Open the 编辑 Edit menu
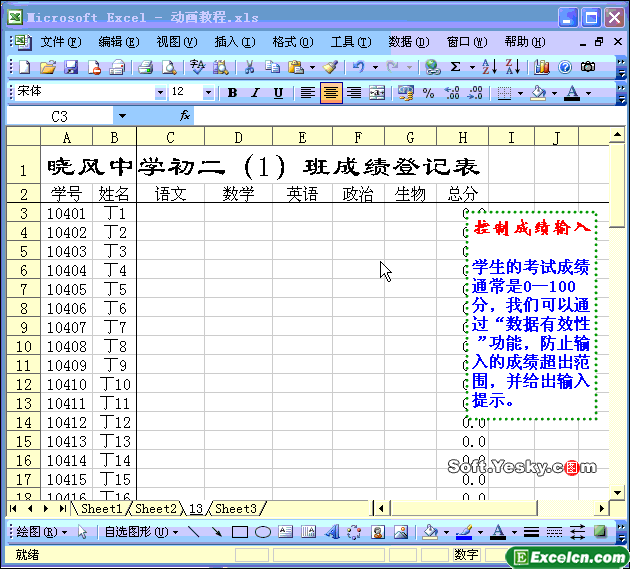Screen dimensions: 630x569 point(119,42)
